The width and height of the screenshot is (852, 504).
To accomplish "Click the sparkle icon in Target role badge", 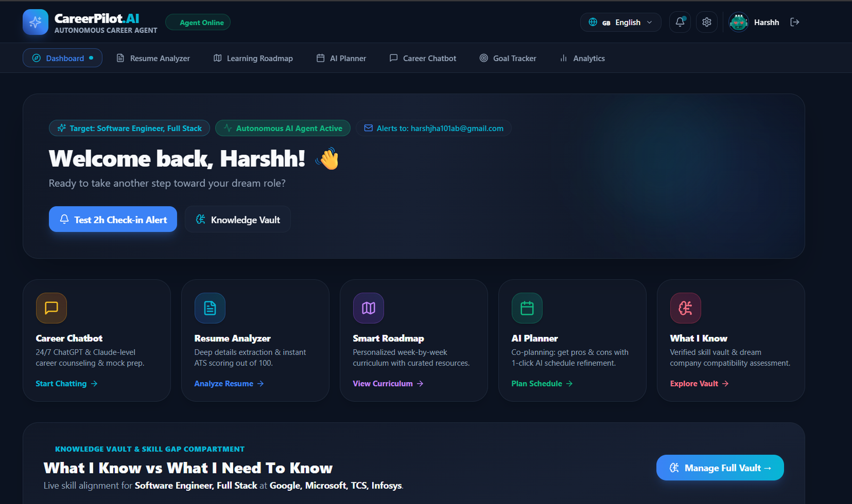I will [x=62, y=128].
